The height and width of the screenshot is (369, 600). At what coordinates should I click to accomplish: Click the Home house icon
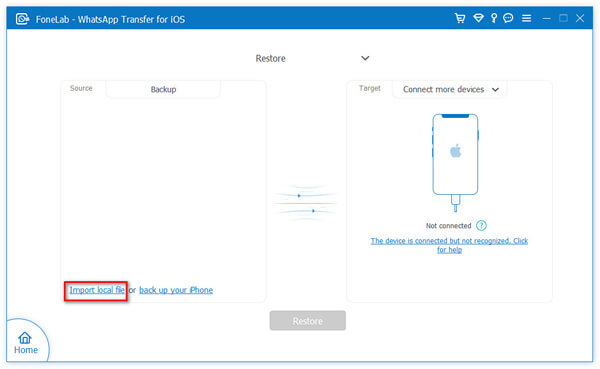click(25, 338)
